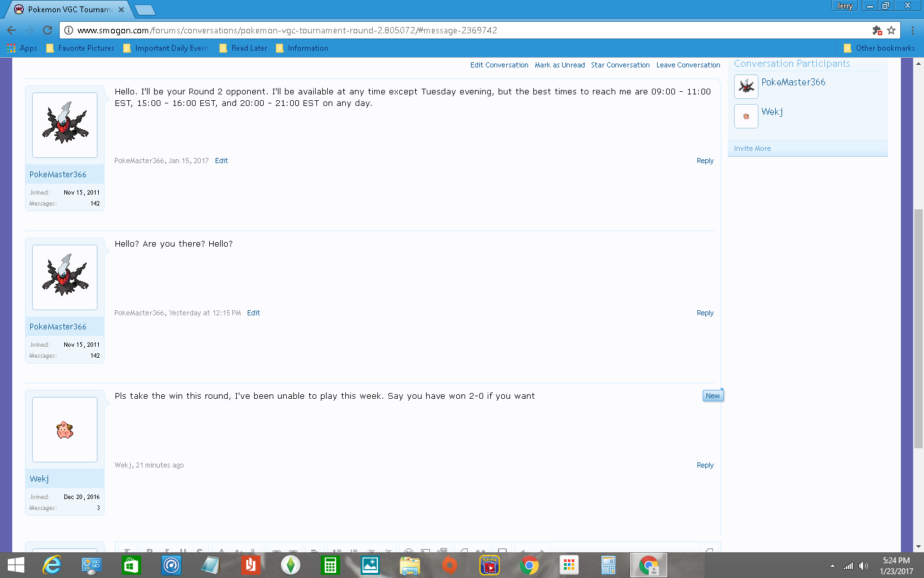The image size is (924, 578).
Task: Click the blocked plugin icon in address bar
Action: pos(877,30)
